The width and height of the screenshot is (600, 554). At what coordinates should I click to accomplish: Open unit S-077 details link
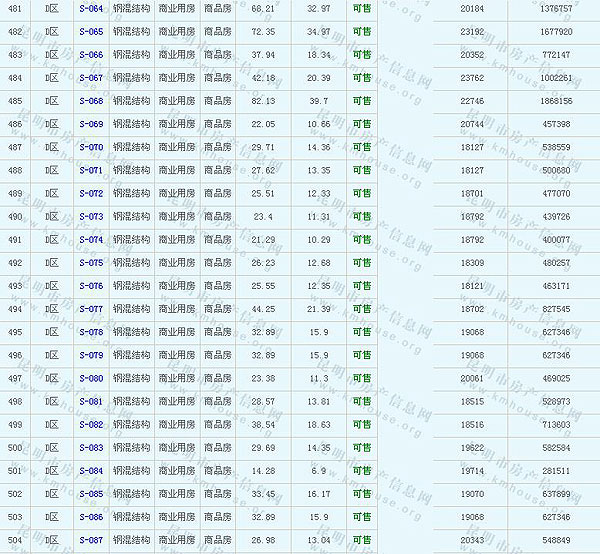[x=90, y=309]
